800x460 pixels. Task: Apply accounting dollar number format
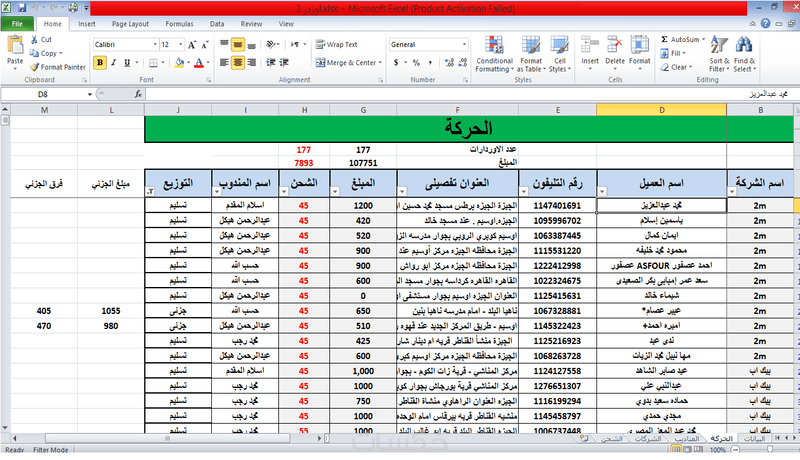396,63
